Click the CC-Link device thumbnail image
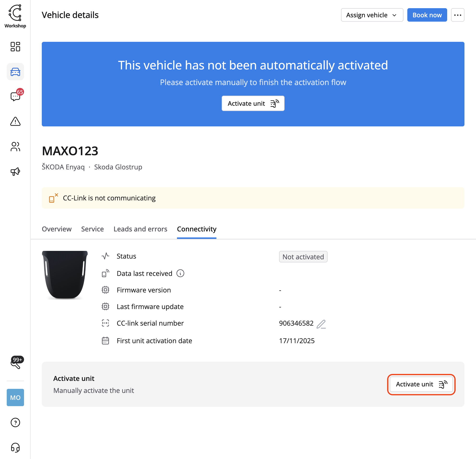Viewport: 476px width, 459px height. 65,275
